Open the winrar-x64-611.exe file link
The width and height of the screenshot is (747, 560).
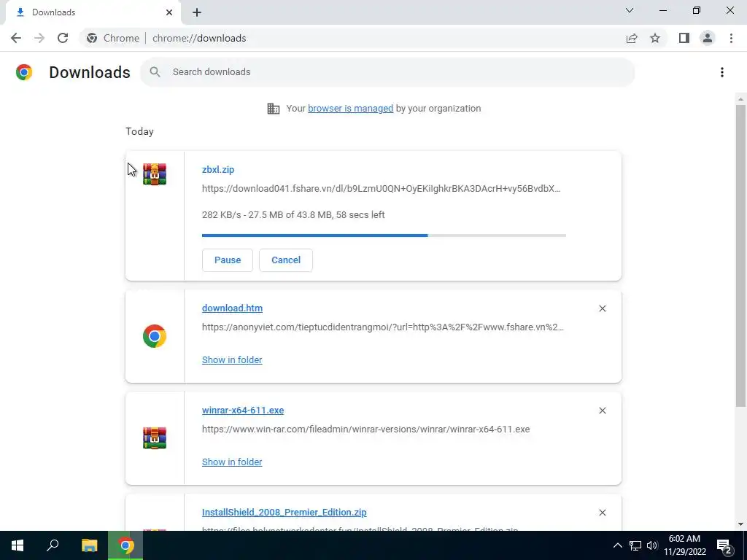pyautogui.click(x=242, y=410)
